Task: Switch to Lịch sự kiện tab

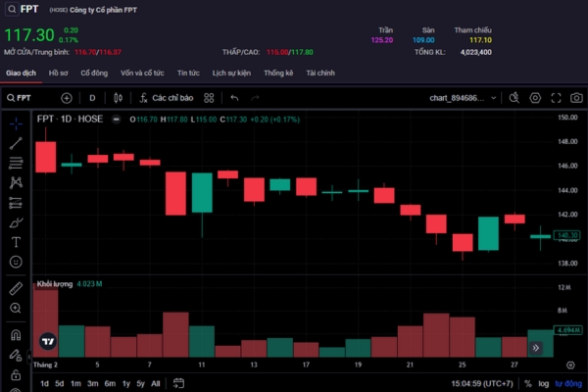Action: (231, 73)
